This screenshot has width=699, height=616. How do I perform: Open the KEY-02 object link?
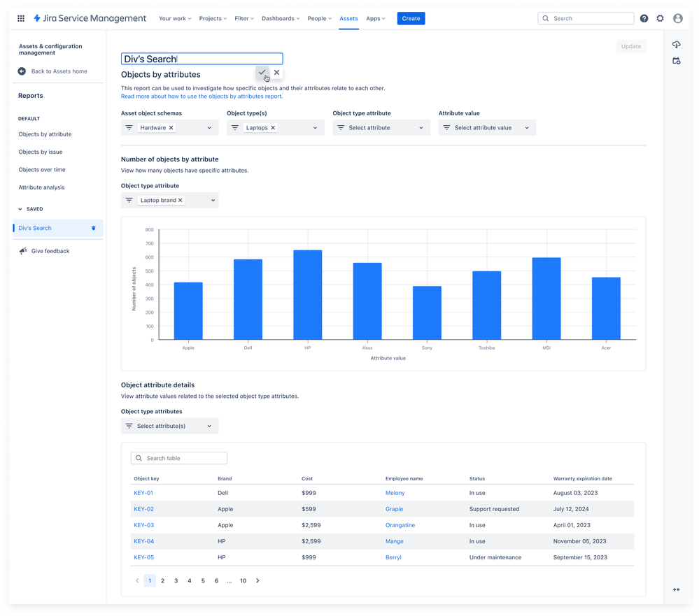click(144, 509)
